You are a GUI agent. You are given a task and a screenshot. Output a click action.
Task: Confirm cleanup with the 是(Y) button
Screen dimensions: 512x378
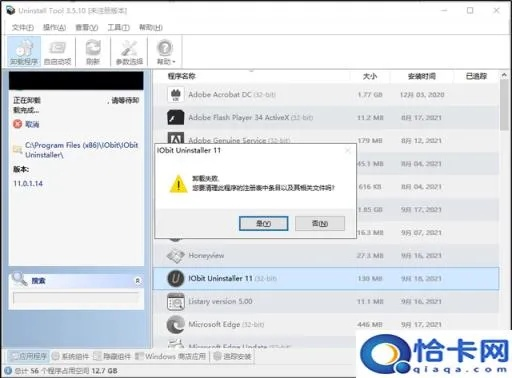pos(263,223)
